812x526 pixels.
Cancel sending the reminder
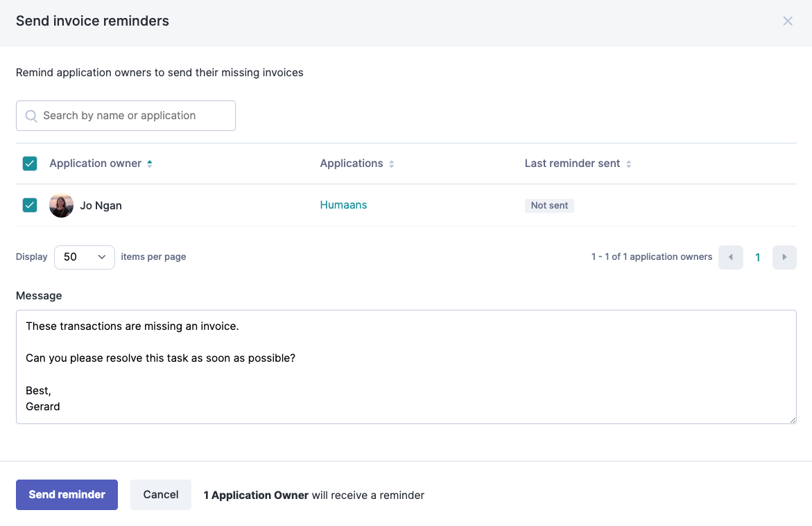(x=160, y=495)
